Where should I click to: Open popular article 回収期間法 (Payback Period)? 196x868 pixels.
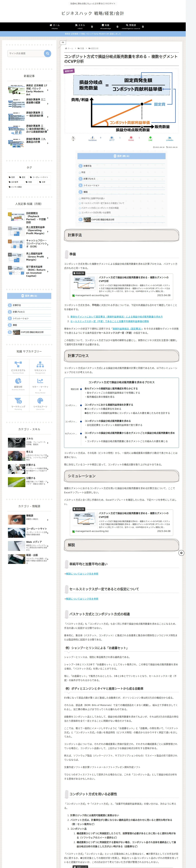click(29, 218)
